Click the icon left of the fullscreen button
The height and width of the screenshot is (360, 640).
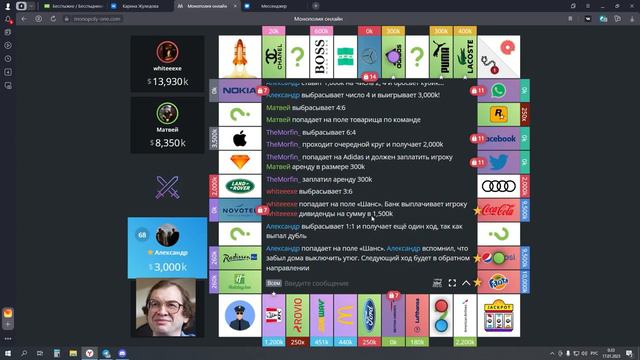pos(437,283)
